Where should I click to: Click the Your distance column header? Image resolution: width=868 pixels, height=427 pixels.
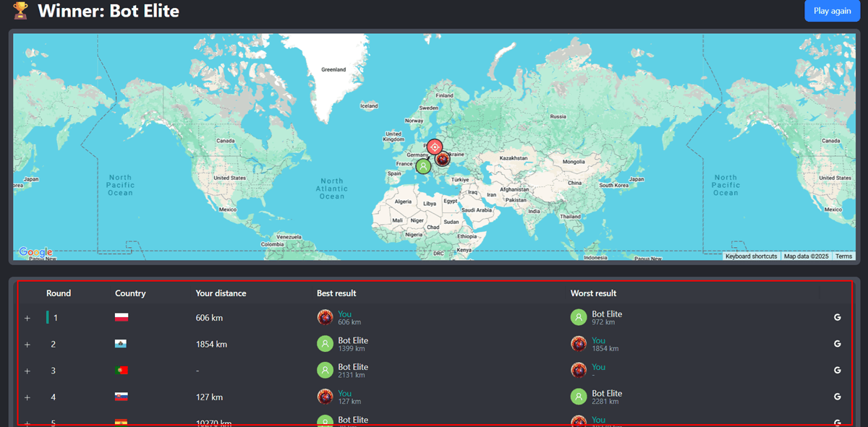[221, 293]
